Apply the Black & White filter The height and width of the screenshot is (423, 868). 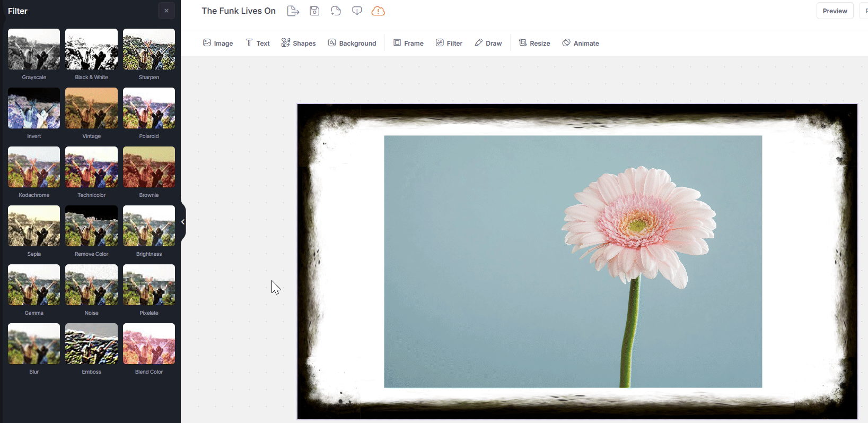click(x=91, y=49)
